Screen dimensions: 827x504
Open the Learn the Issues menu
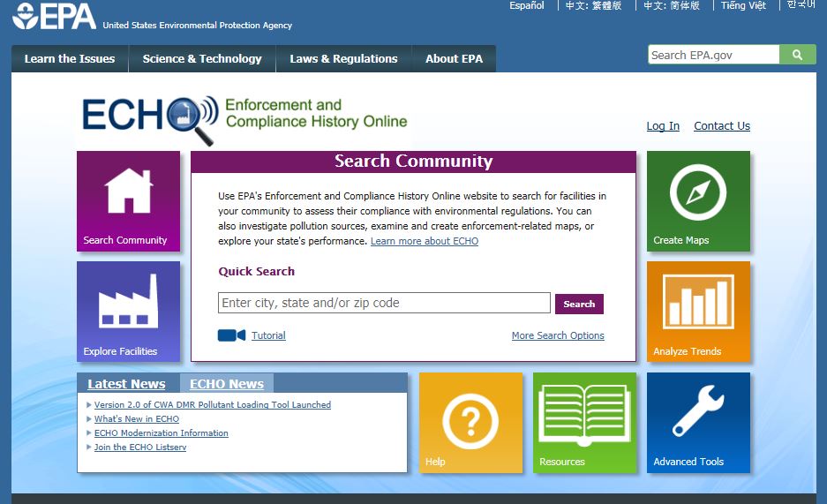70,58
